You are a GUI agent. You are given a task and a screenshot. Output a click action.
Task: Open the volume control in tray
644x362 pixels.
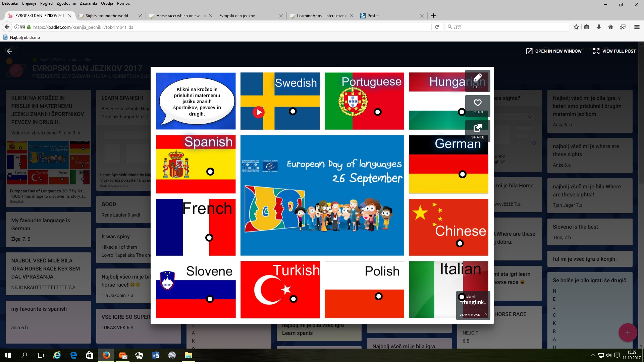(x=609, y=355)
